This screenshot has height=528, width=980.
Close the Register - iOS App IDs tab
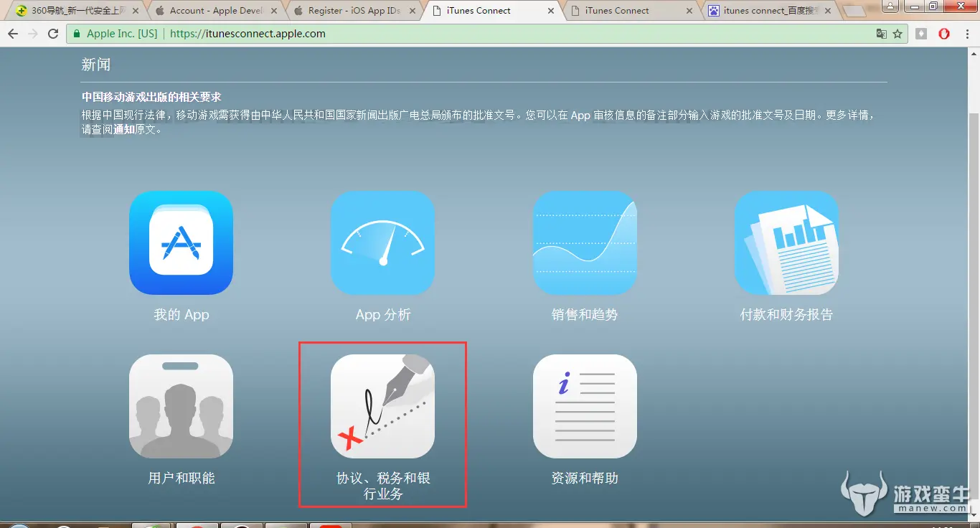pos(413,11)
